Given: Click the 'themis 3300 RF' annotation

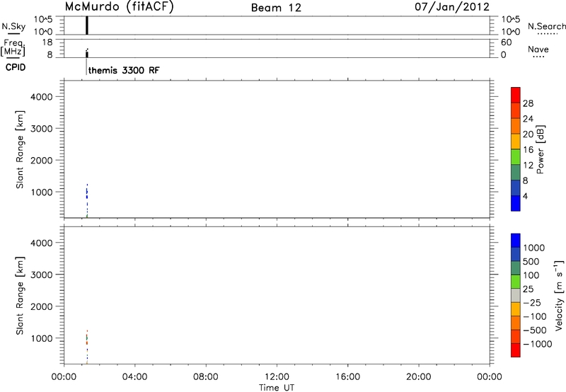Looking at the screenshot, I should pyautogui.click(x=124, y=70).
